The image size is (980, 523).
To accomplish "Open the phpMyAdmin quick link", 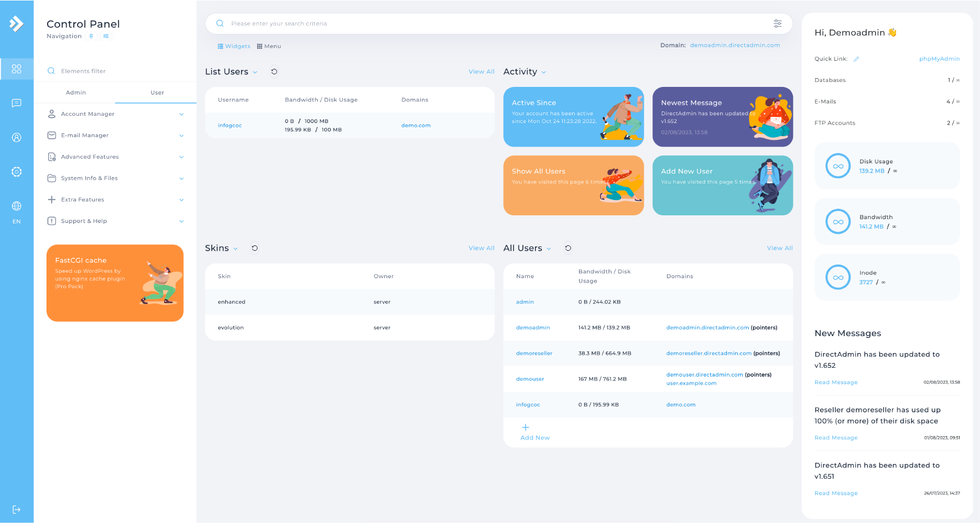I will pyautogui.click(x=939, y=59).
